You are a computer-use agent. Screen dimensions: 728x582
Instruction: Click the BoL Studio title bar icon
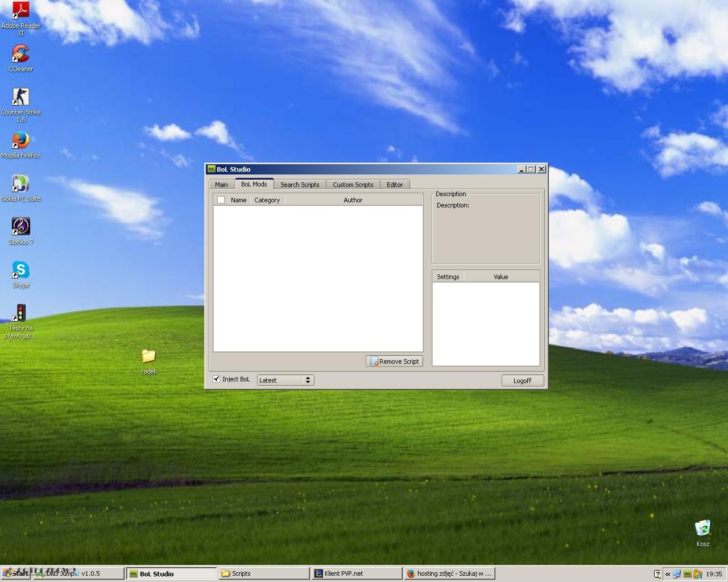click(x=211, y=169)
